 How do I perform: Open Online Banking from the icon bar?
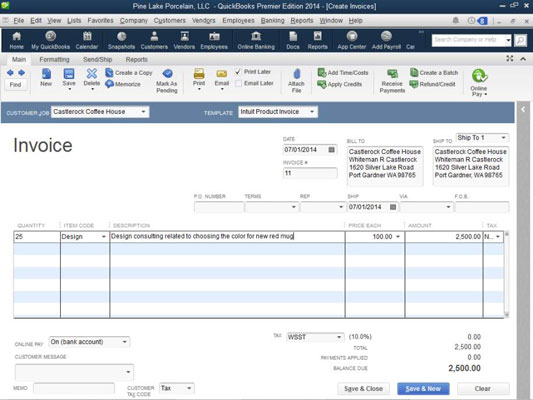(256, 36)
